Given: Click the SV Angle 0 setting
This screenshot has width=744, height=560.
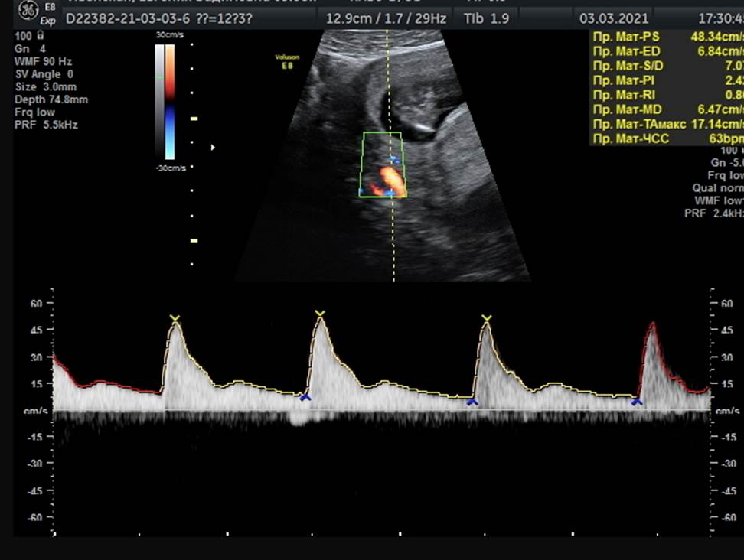Looking at the screenshot, I should click(44, 74).
